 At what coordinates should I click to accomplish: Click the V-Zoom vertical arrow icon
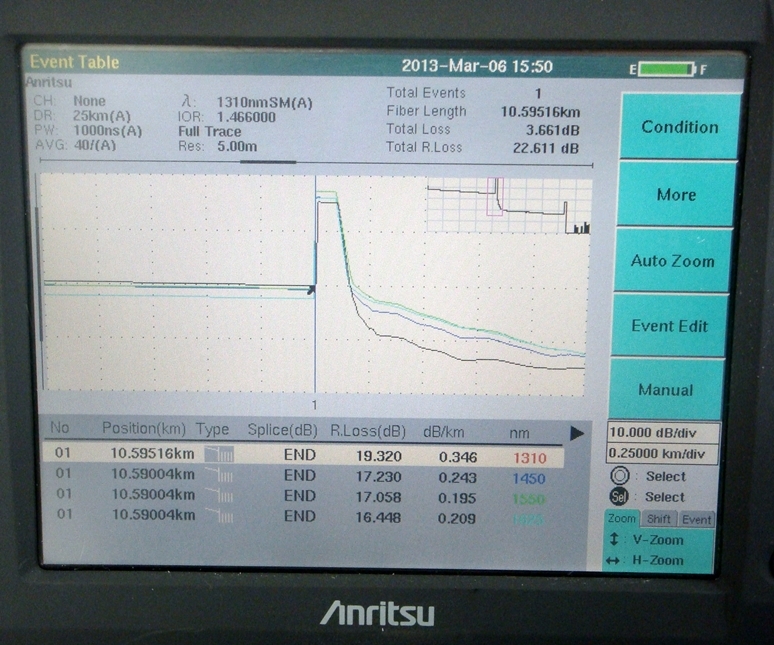click(614, 539)
